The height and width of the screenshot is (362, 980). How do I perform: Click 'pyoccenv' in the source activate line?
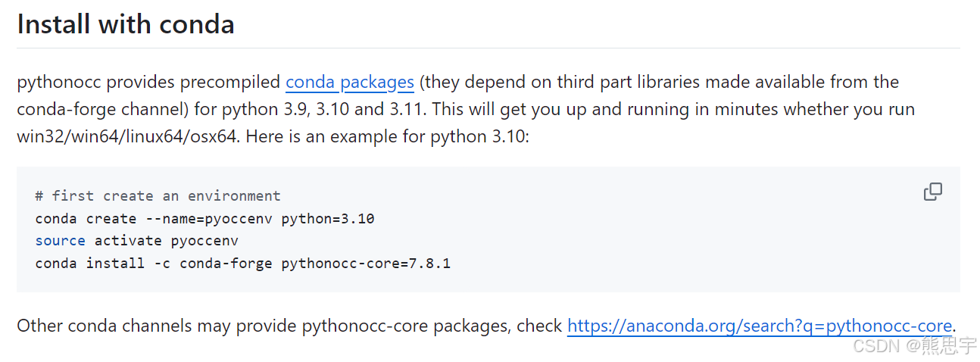click(204, 241)
